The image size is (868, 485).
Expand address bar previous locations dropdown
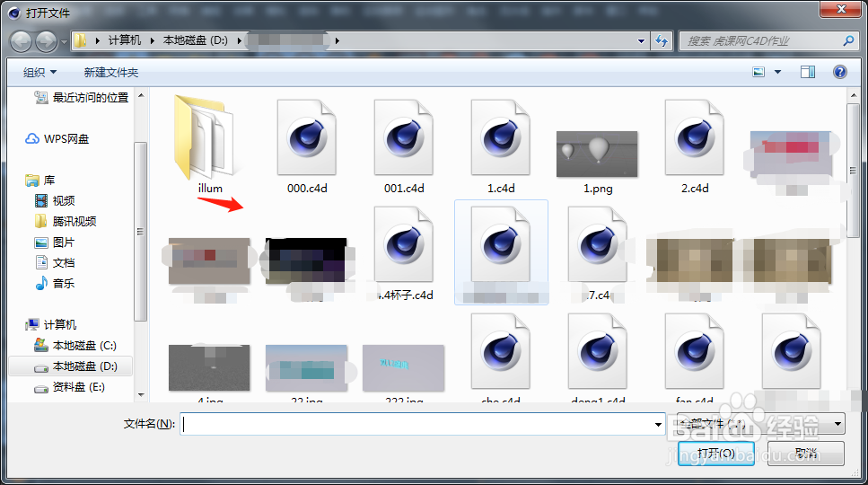(x=641, y=41)
